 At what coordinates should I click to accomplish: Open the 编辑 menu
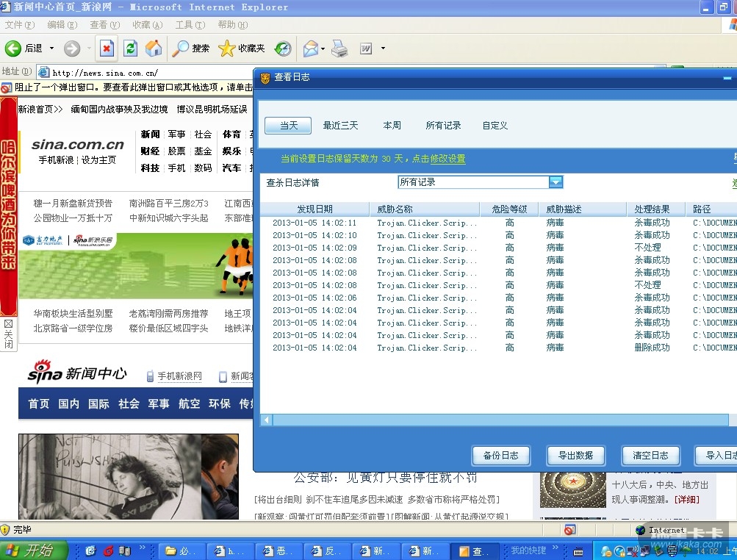click(62, 25)
